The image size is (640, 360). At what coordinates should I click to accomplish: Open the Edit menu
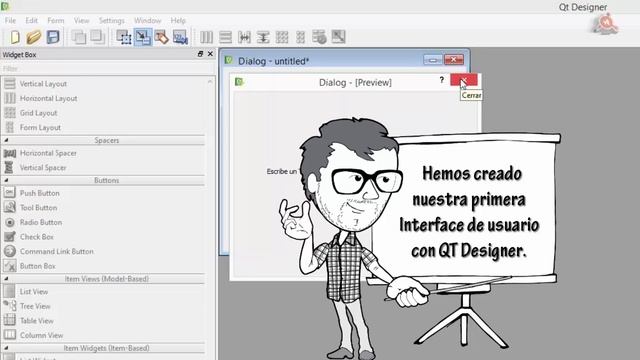pyautogui.click(x=31, y=20)
